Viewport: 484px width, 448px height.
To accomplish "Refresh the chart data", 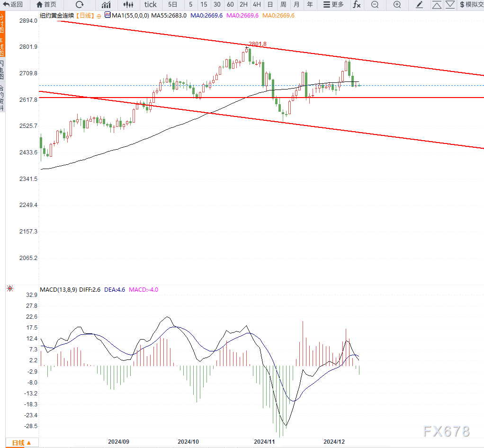I will point(80,5).
